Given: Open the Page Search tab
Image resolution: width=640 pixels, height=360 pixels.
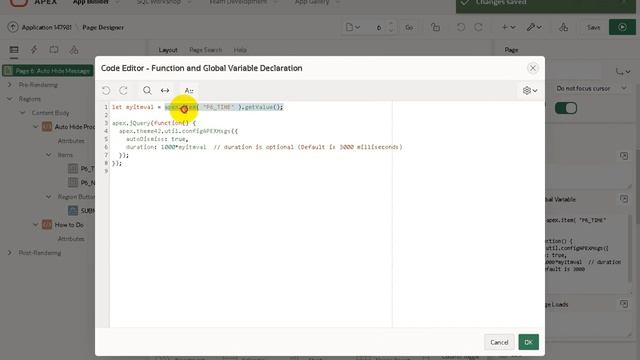Looking at the screenshot, I should [205, 50].
